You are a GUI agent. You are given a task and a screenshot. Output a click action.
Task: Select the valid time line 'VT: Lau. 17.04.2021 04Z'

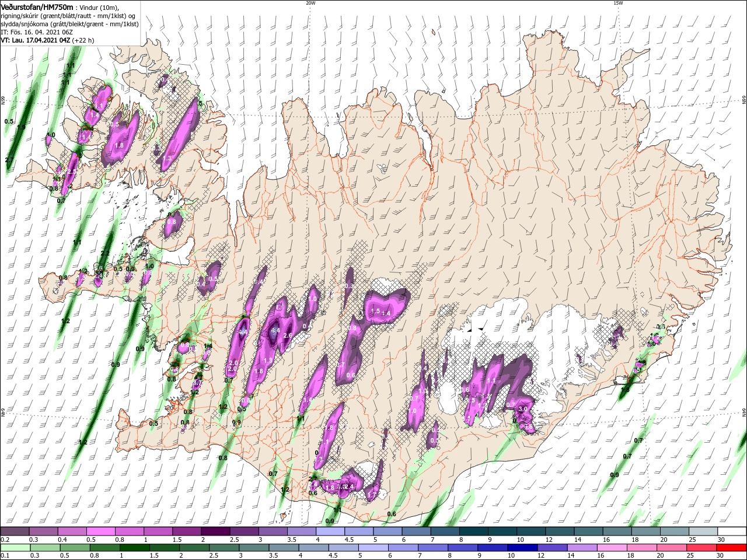36,41
